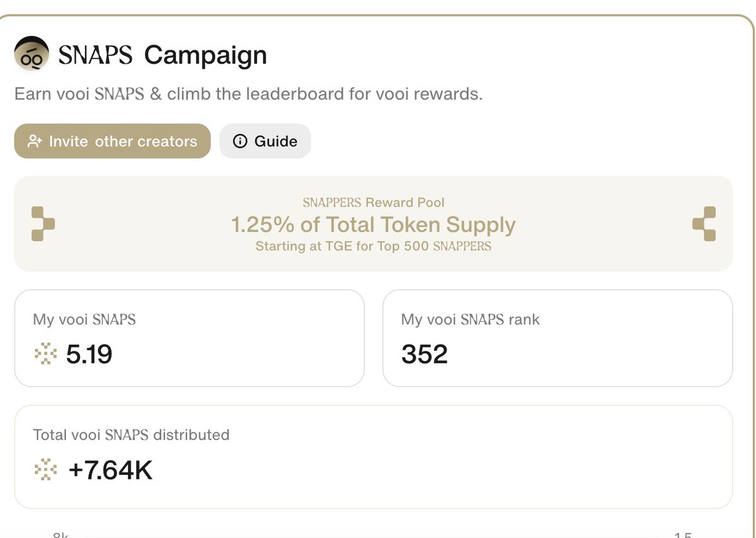Click the add-person icon in Invite button
Image resolution: width=756 pixels, height=538 pixels.
(x=35, y=141)
